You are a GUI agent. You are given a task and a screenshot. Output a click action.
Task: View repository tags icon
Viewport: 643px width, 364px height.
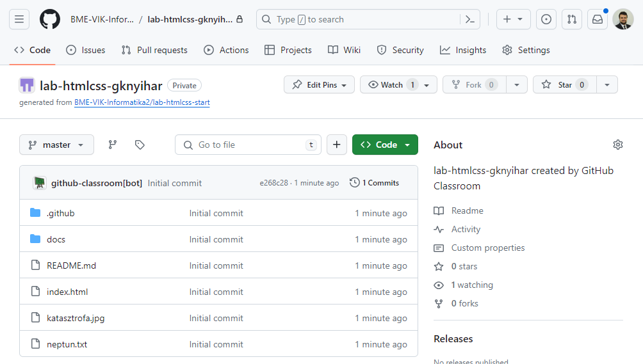tap(140, 145)
